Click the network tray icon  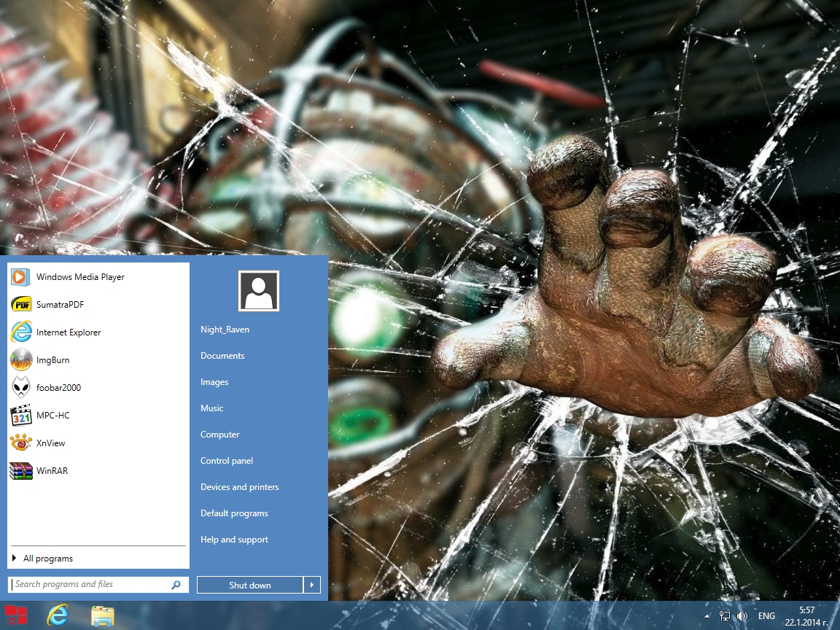pos(724,616)
